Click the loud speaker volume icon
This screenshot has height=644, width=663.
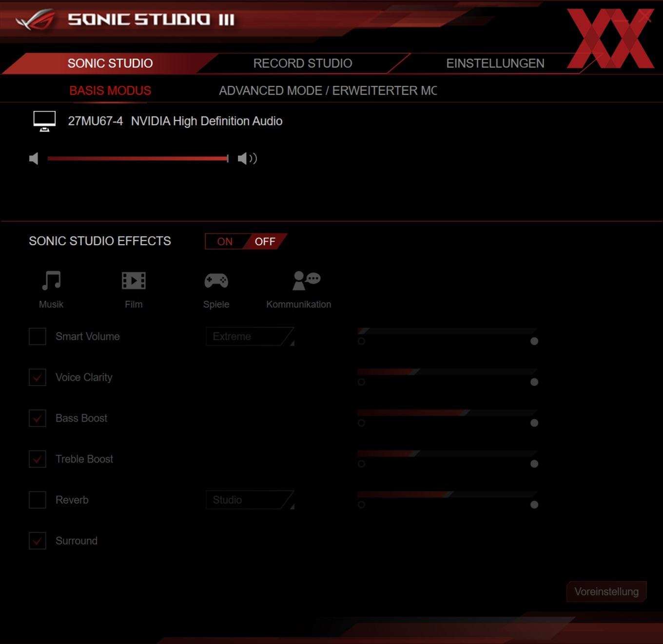pyautogui.click(x=247, y=158)
